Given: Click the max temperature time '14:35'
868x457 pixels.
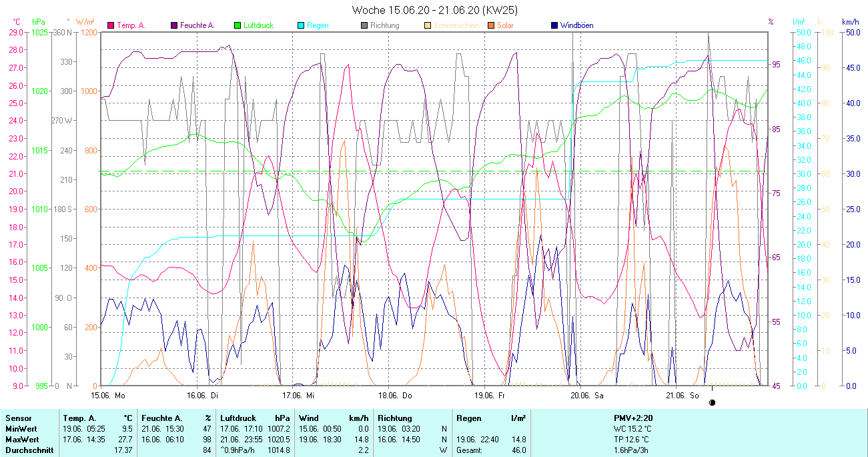Looking at the screenshot, I should [x=97, y=440].
